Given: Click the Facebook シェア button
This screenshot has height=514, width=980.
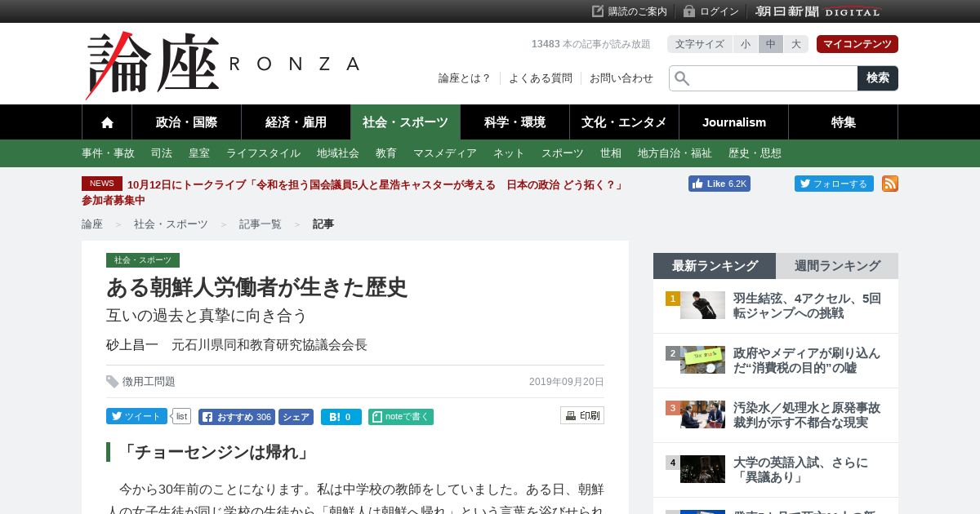Looking at the screenshot, I should coord(296,417).
